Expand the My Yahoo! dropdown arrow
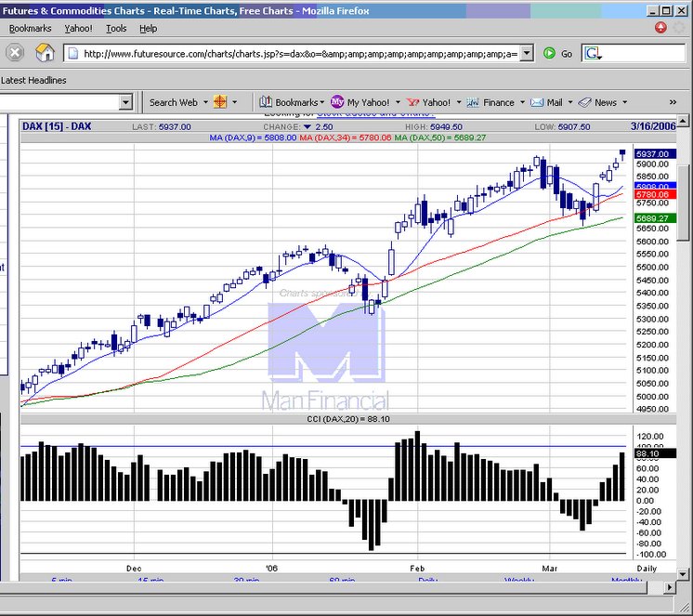 point(398,102)
